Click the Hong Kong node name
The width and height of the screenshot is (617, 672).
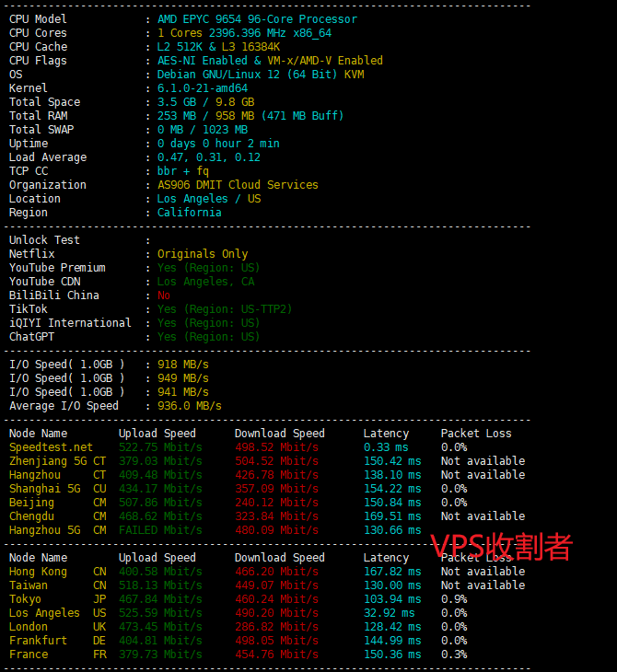38,572
